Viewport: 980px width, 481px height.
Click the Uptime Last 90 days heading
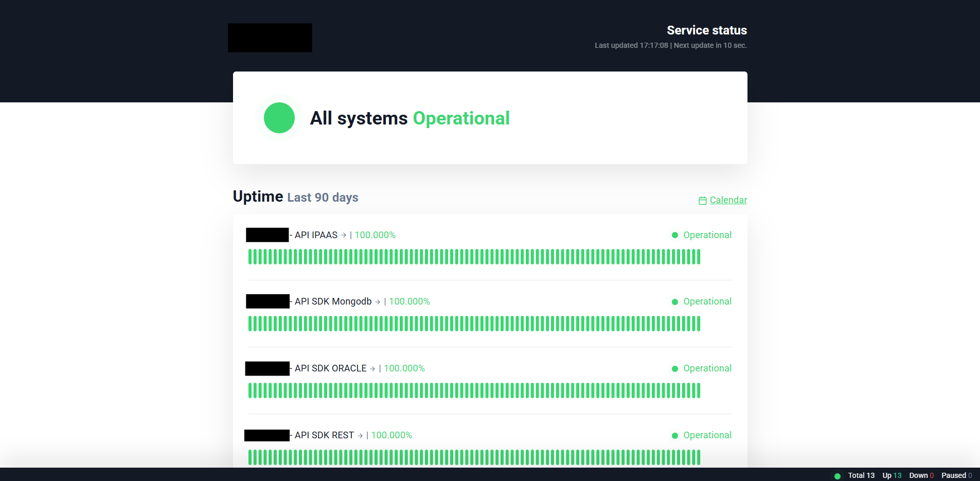(296, 197)
